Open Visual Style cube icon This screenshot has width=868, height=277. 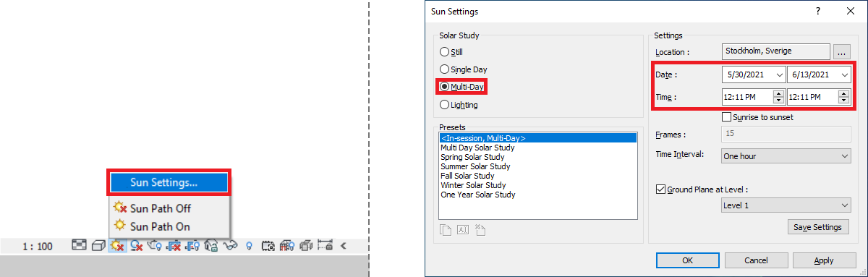coord(98,246)
